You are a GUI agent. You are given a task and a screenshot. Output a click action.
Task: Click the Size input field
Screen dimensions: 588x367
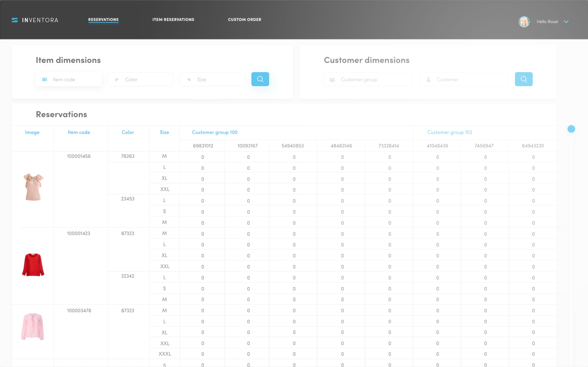(x=212, y=79)
